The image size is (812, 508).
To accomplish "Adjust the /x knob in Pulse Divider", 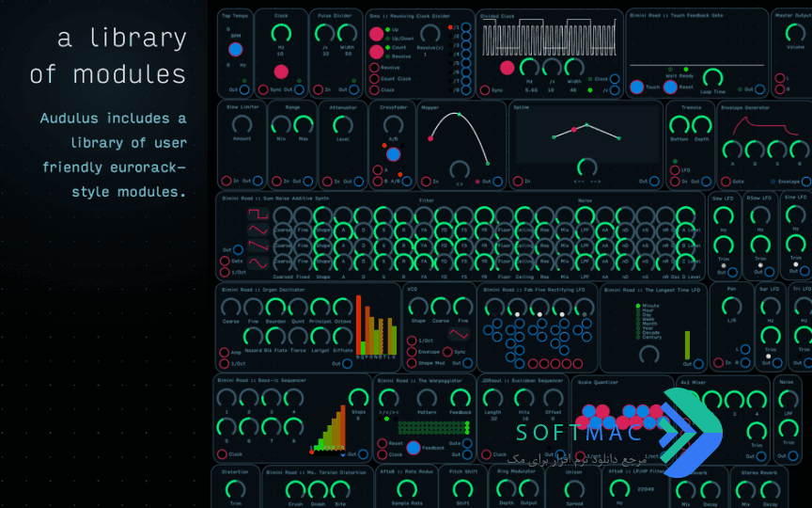I will (x=324, y=34).
